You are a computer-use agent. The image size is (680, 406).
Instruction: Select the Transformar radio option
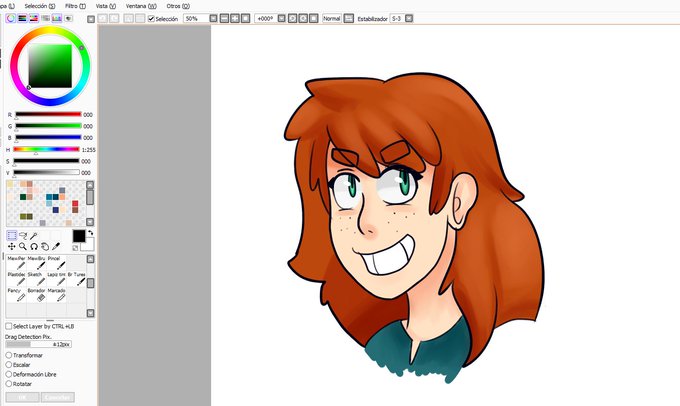(x=9, y=355)
